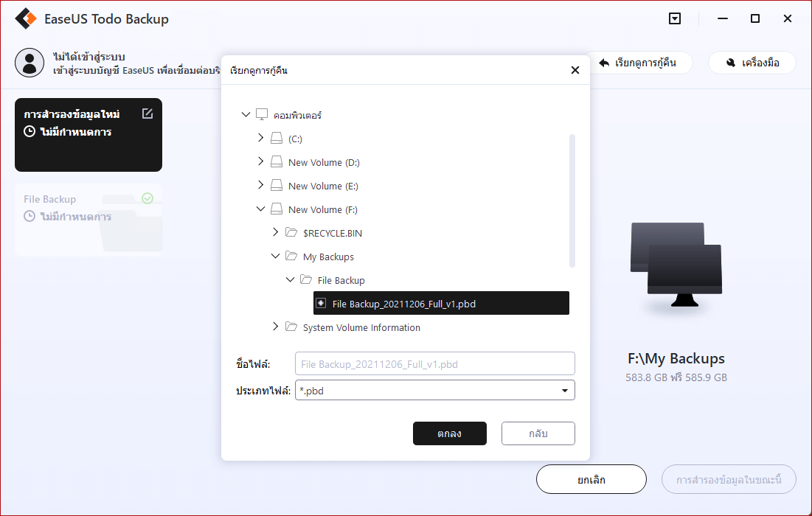Screen dimensions: 812x516
Task: Expand the New Volume (E:) node
Action: pyautogui.click(x=261, y=185)
